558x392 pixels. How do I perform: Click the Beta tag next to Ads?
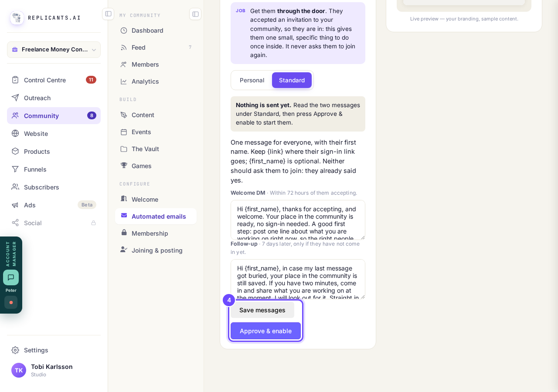click(x=87, y=205)
